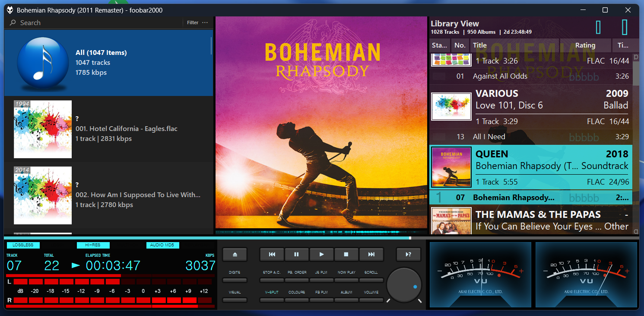Click the left VU meter
Viewport: 644px width, 316px height.
pos(480,275)
